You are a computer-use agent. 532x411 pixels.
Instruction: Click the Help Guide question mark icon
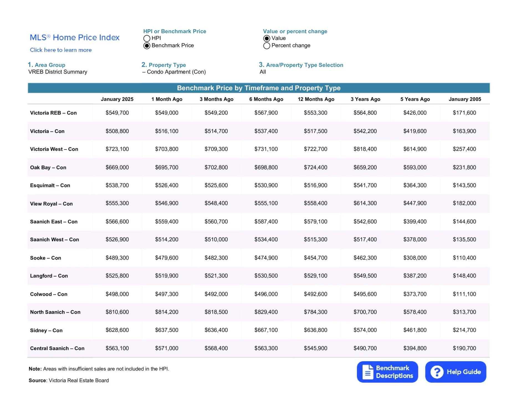click(x=437, y=372)
